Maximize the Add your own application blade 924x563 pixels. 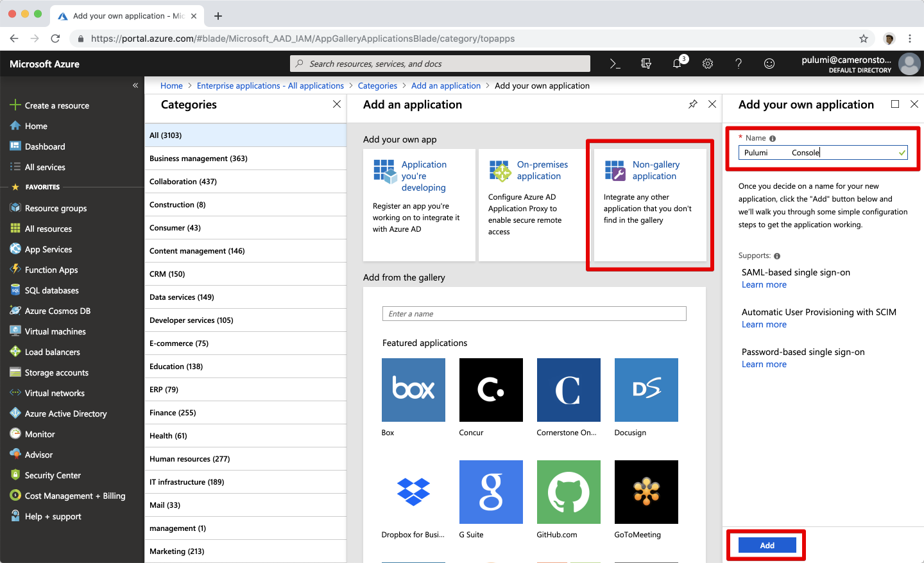895,104
